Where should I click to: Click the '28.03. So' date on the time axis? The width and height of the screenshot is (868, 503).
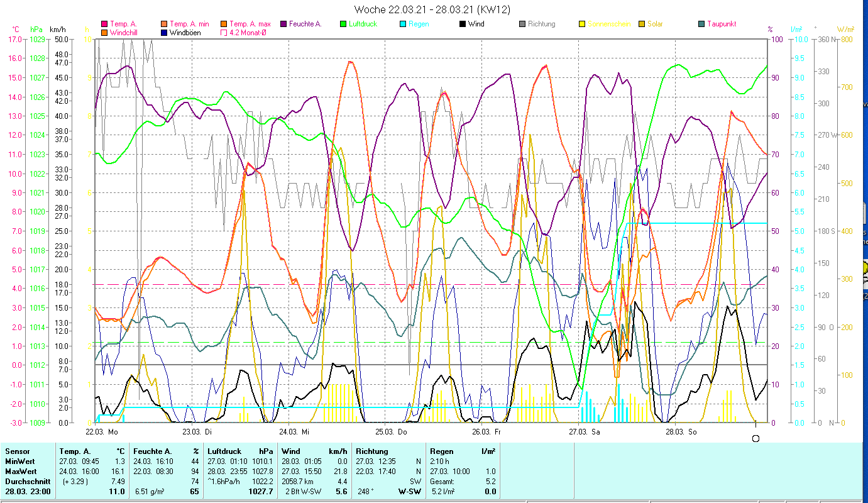click(x=681, y=432)
